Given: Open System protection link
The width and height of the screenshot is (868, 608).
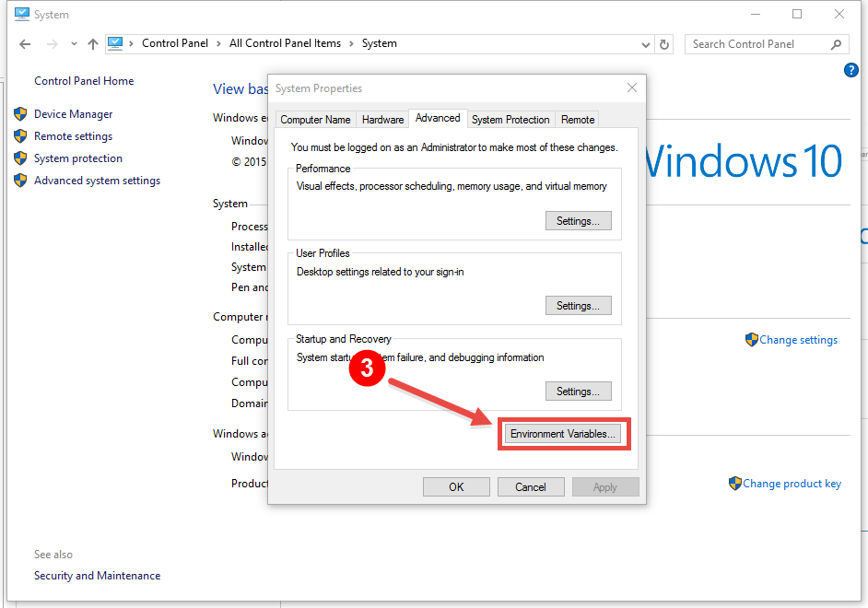Looking at the screenshot, I should [78, 158].
